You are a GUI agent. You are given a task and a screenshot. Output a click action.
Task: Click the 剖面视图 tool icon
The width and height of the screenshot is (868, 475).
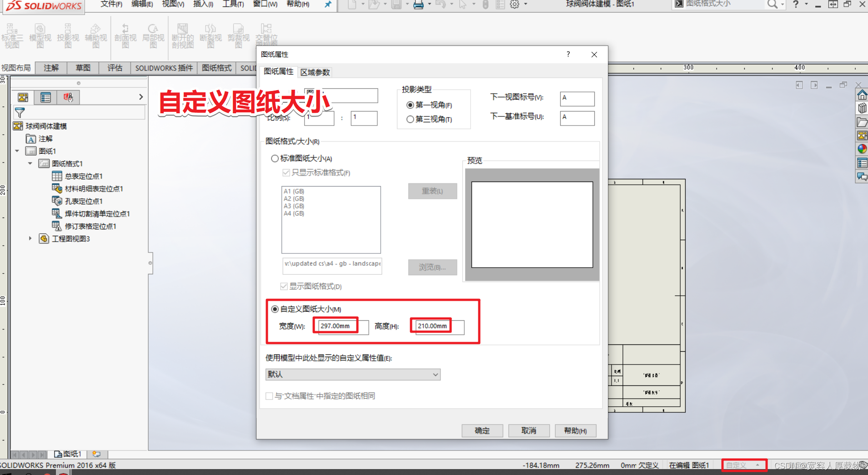[x=125, y=36]
